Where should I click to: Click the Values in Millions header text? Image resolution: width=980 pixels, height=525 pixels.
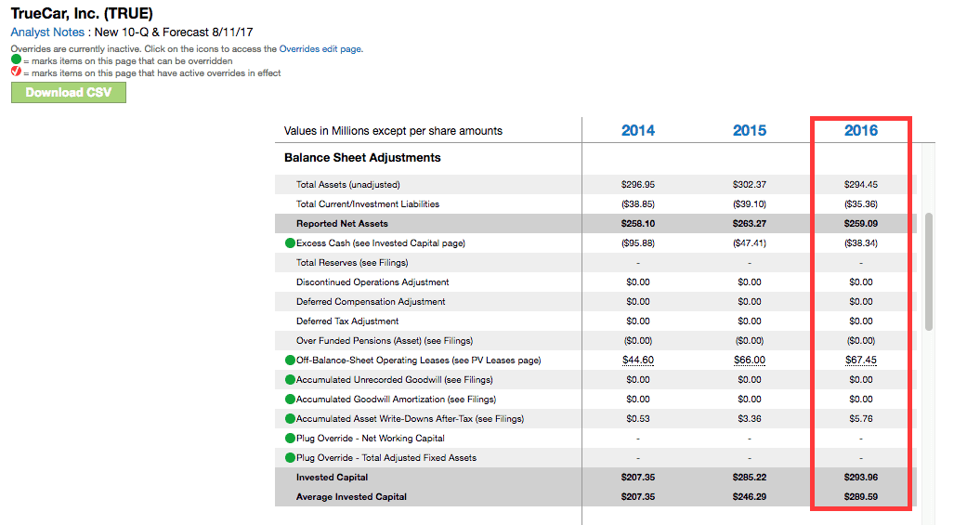tap(393, 131)
